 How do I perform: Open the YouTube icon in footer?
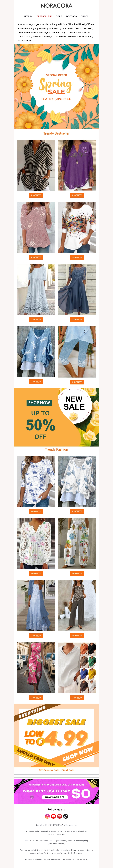pos(54,816)
